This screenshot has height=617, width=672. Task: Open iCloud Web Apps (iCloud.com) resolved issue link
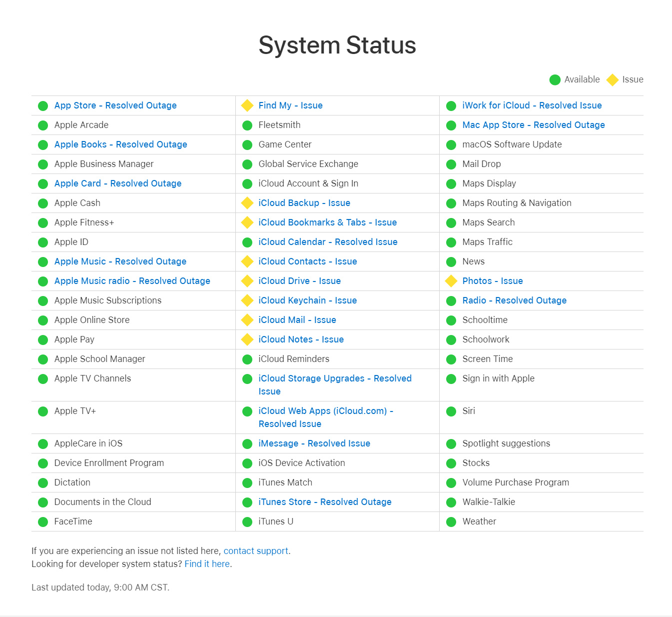(x=326, y=417)
